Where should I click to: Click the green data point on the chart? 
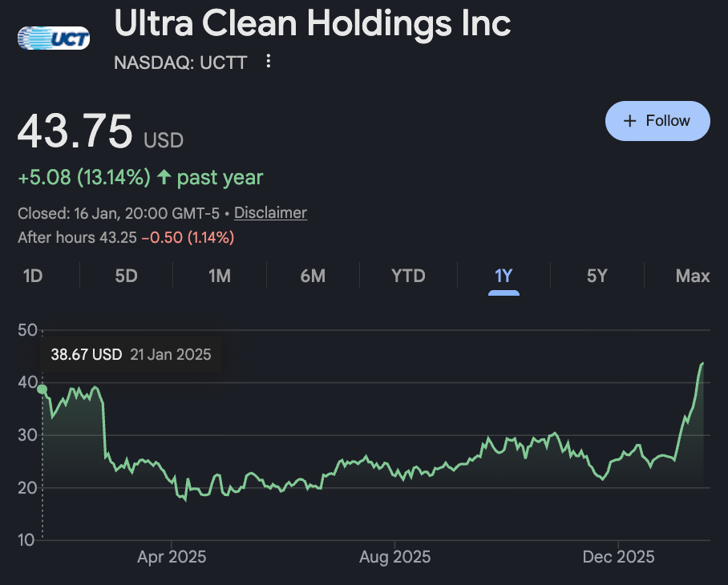click(x=42, y=389)
